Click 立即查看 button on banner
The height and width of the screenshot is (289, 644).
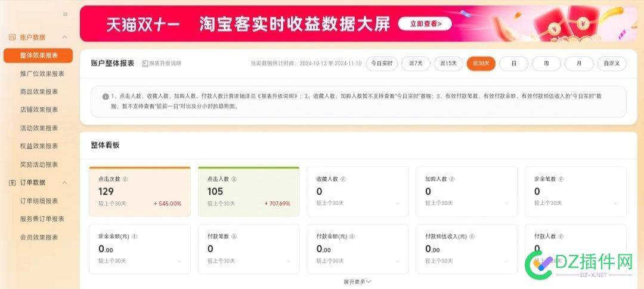[425, 24]
